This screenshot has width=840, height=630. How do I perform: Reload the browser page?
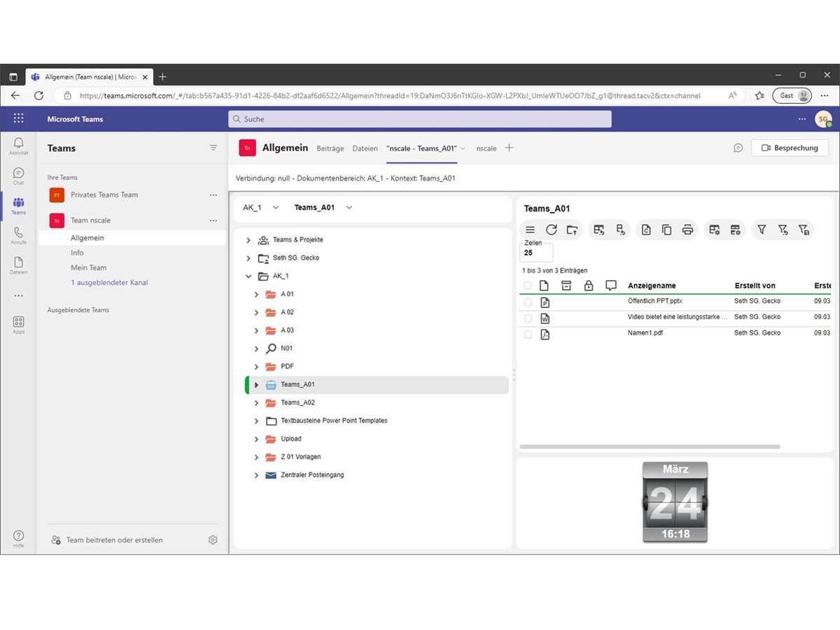click(38, 95)
